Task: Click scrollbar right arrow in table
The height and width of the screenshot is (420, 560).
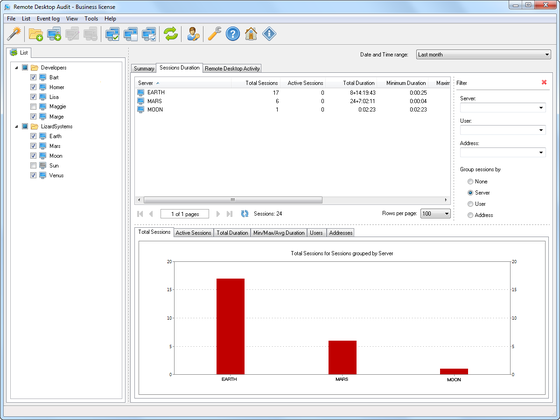Action: (x=446, y=200)
